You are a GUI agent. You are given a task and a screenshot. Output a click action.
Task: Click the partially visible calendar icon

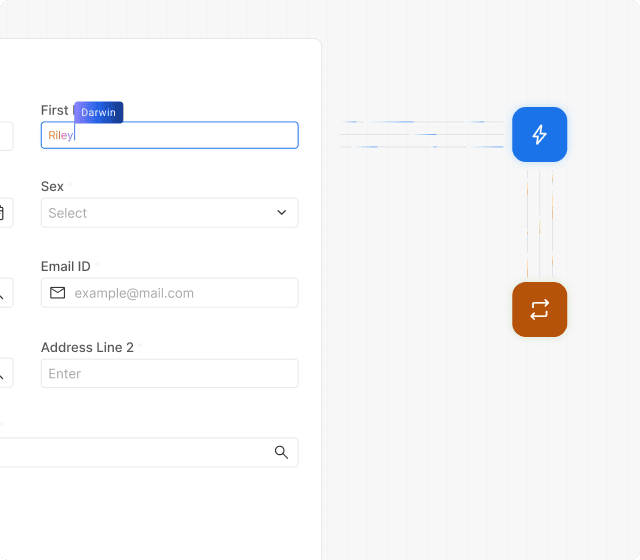pyautogui.click(x=2, y=213)
